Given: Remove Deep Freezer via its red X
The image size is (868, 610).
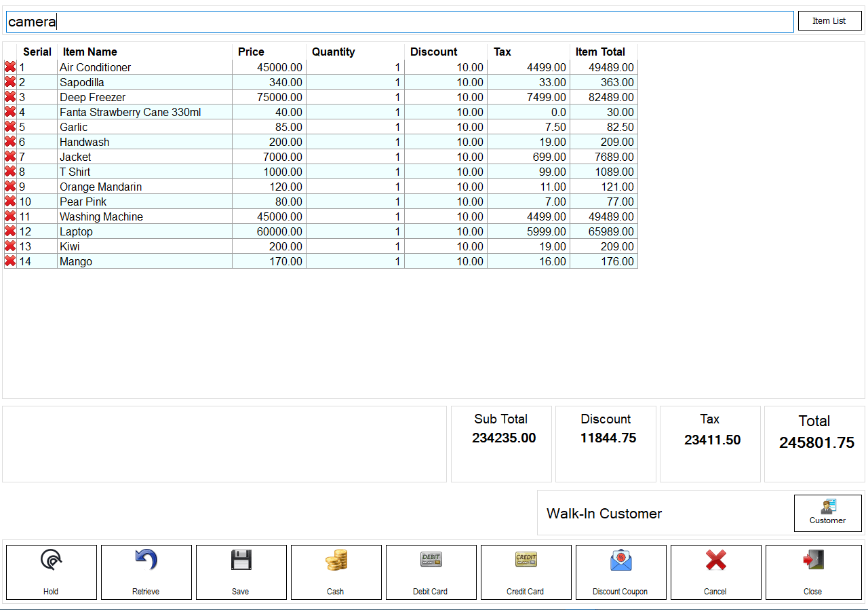Looking at the screenshot, I should pyautogui.click(x=10, y=97).
